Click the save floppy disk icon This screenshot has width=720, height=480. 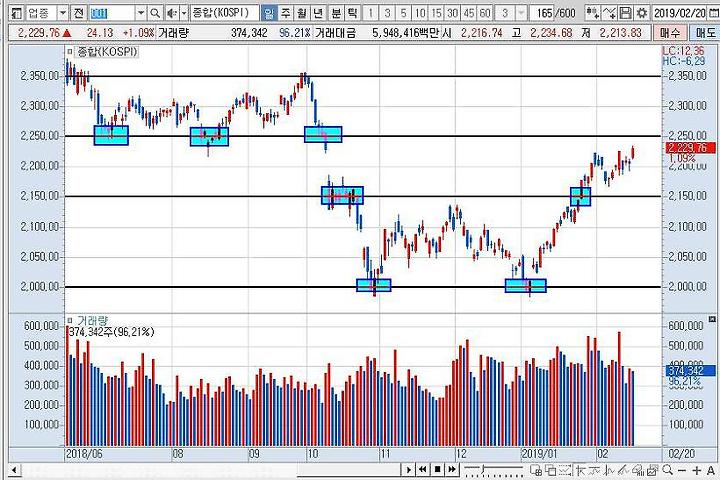(625, 13)
